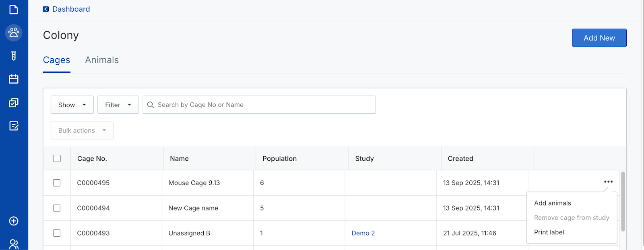Open the calendar icon in sidebar
This screenshot has height=250, width=644.
(14, 79)
